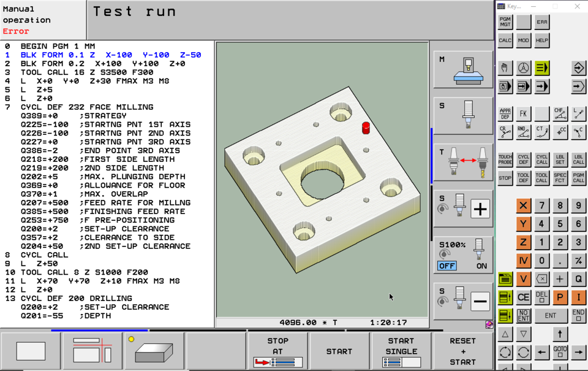Screen dimensions: 588x371
Task: Click the blue program test progress bar
Action: tap(98, 331)
